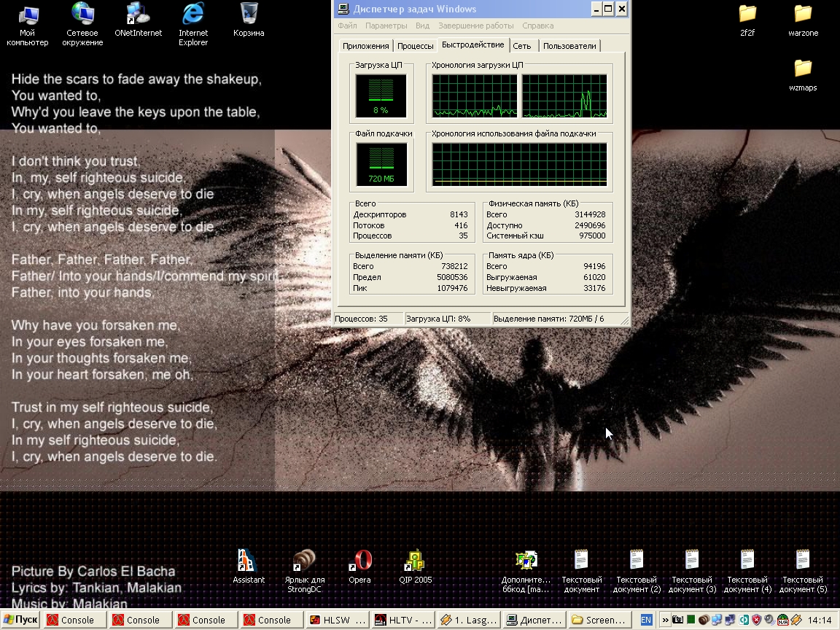
Task: Open the Вид menu in Task Manager
Action: [423, 26]
